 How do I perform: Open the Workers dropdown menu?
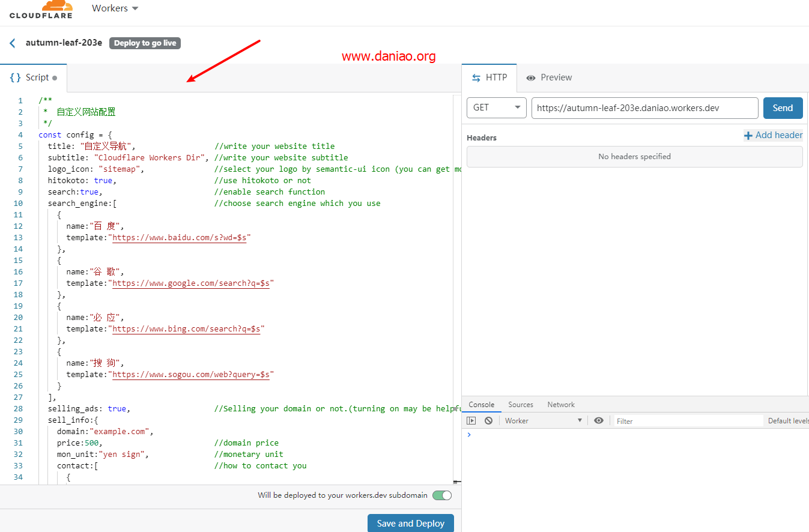coord(115,8)
